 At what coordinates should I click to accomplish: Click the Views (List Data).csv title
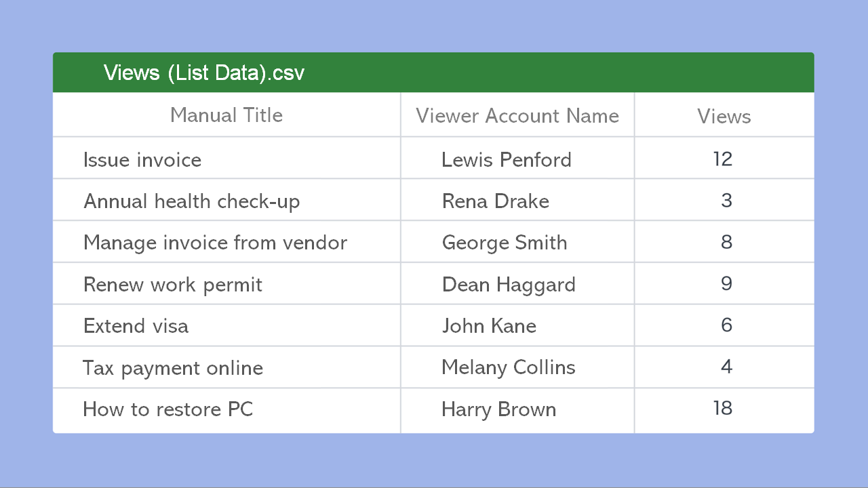pyautogui.click(x=204, y=73)
